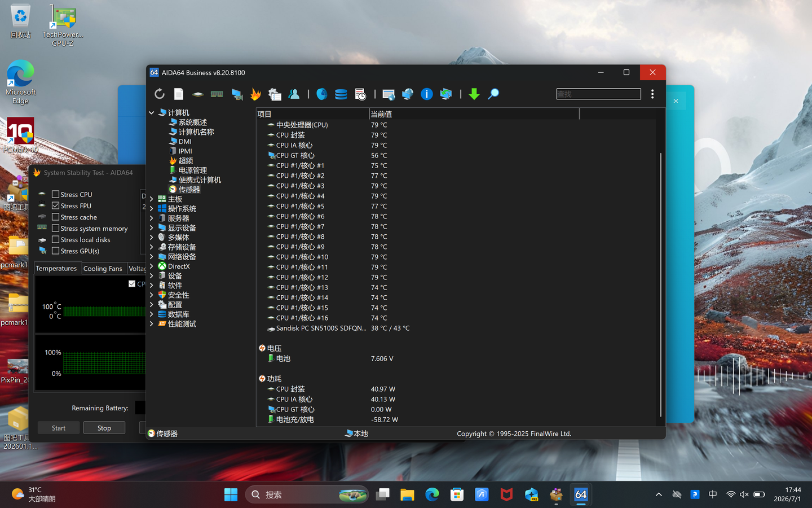
Task: Show hidden tray icons chevron
Action: point(659,494)
